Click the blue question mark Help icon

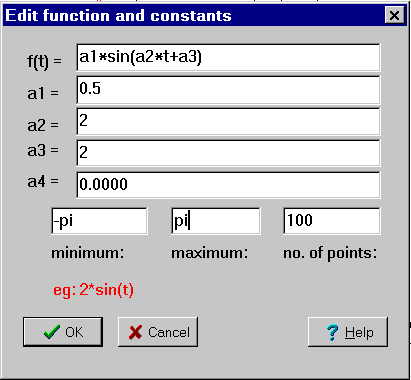332,333
